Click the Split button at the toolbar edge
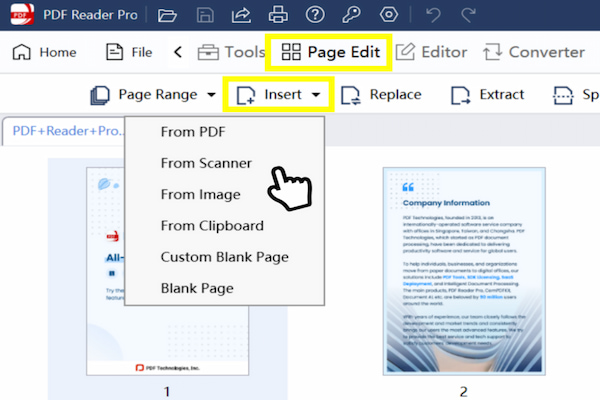 (576, 95)
